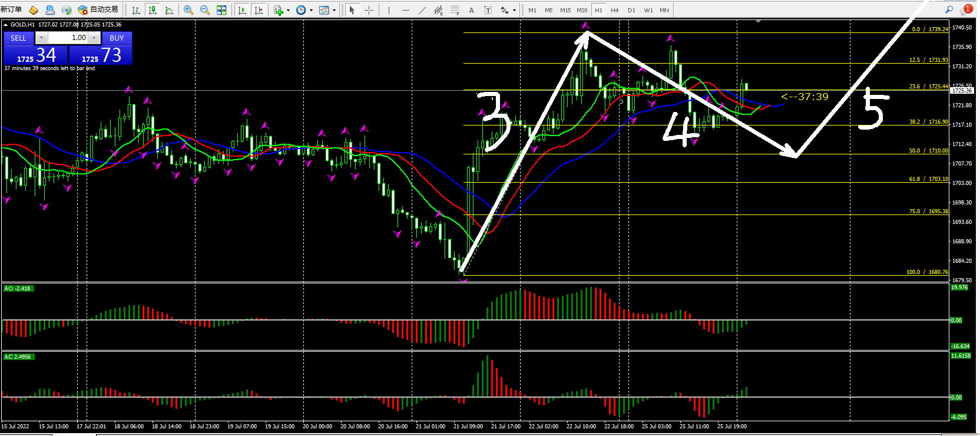
Task: Switch to the D1 timeframe
Action: coord(631,10)
